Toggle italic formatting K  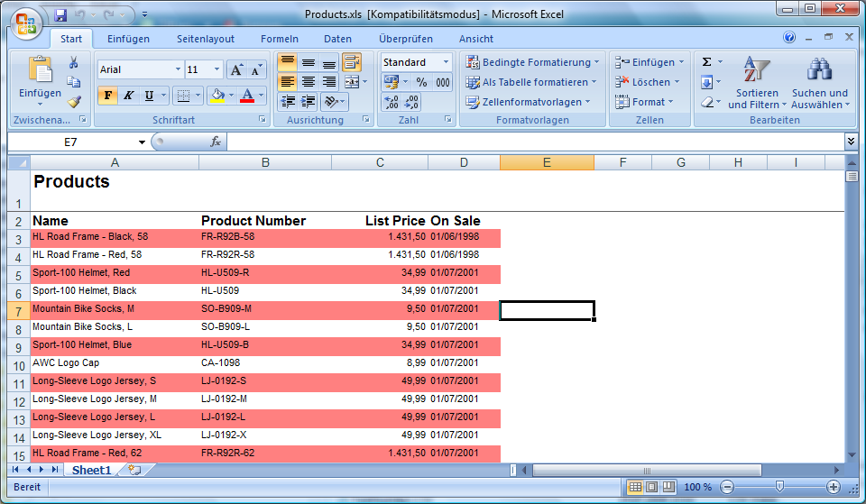[x=128, y=96]
